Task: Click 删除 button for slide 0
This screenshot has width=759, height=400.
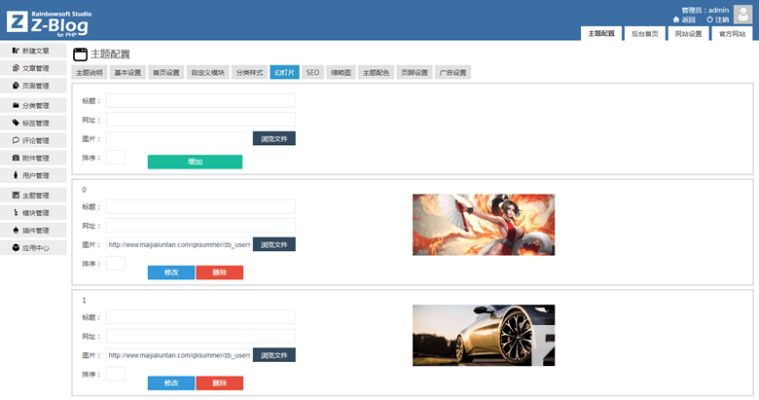Action: coord(219,272)
